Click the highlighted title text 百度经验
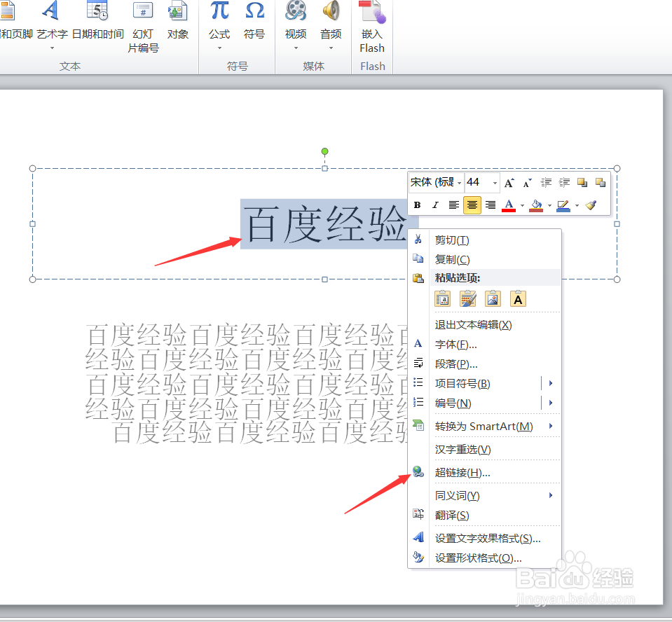 326,223
